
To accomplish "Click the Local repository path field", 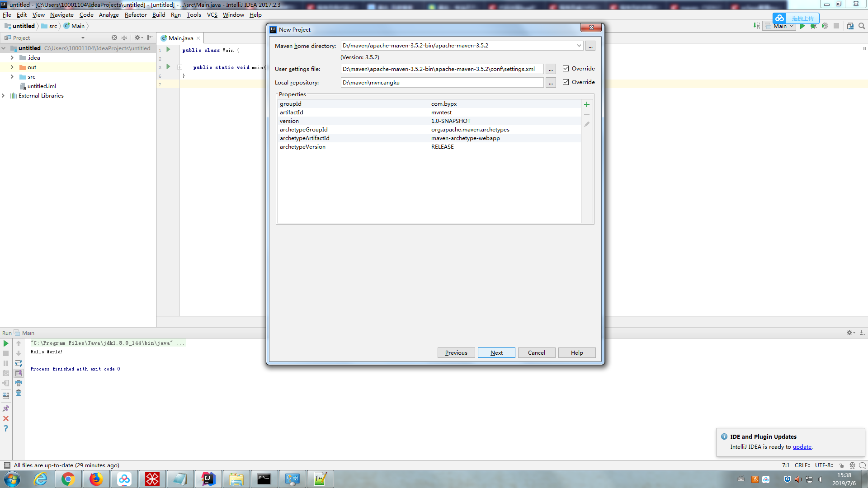I will pos(441,83).
